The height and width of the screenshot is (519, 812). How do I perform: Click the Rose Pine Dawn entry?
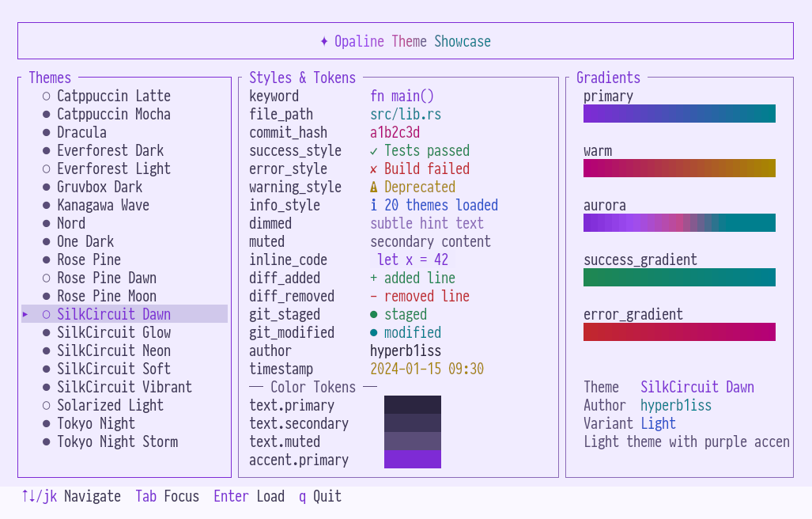click(124, 278)
